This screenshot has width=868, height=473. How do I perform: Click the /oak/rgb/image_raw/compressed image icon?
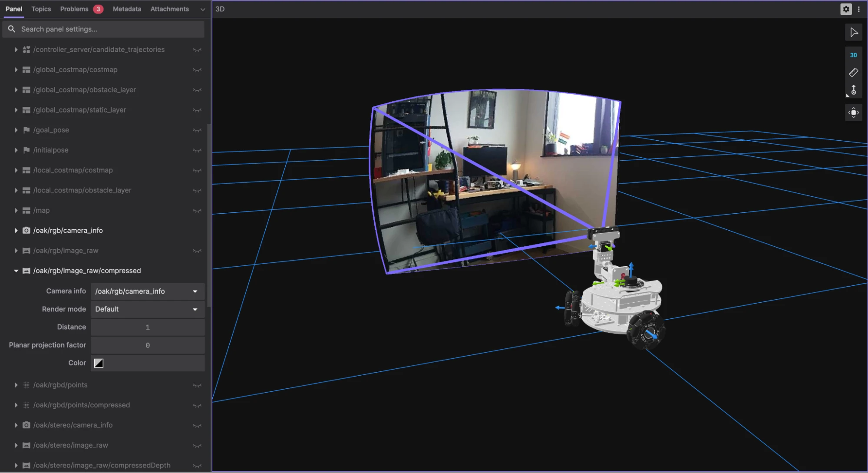click(26, 271)
